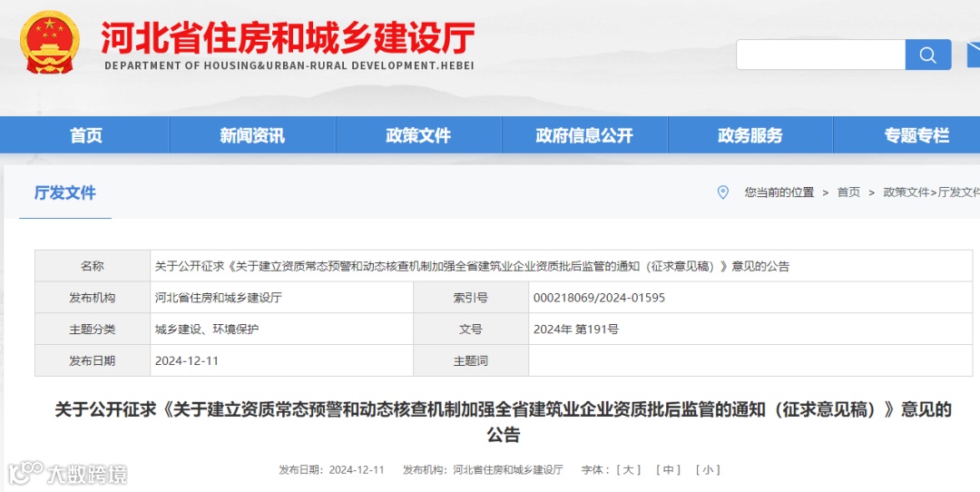Click the bold announcement headline
The width and height of the screenshot is (980, 492).
(x=503, y=422)
